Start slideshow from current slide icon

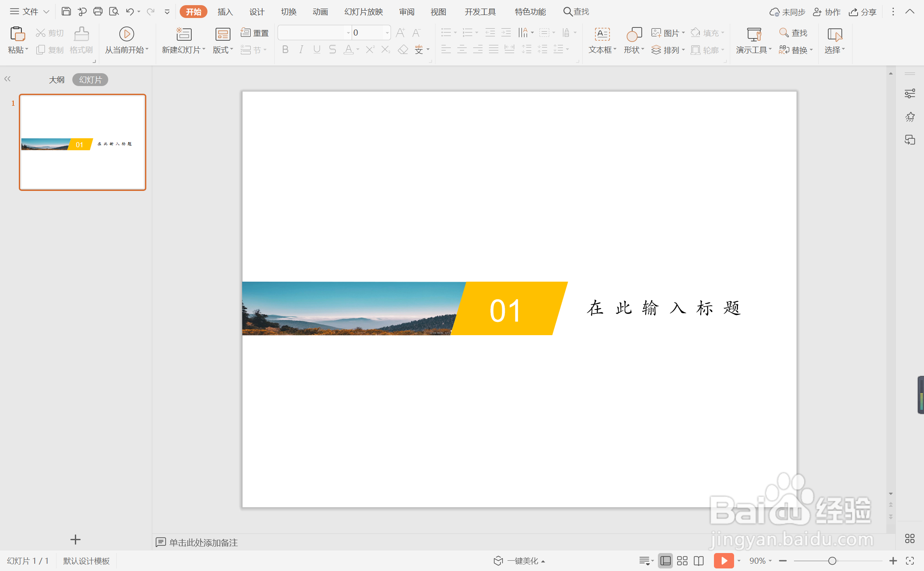tap(127, 34)
